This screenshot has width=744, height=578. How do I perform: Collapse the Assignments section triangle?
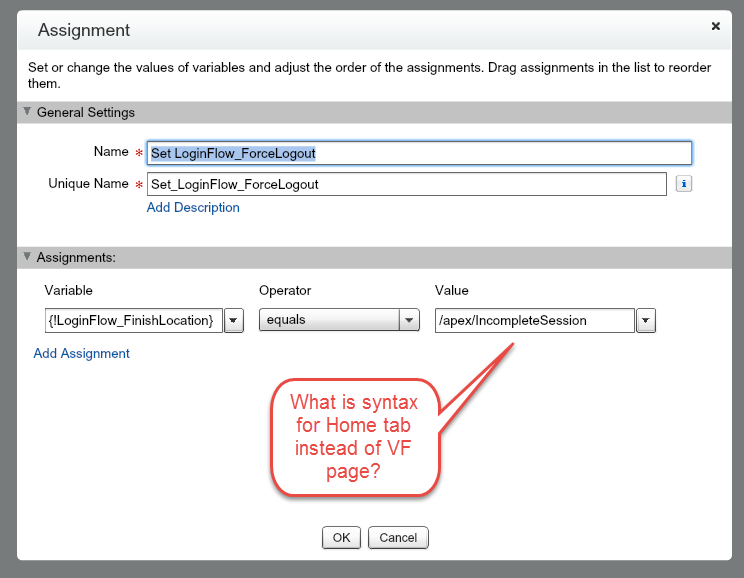pos(27,257)
